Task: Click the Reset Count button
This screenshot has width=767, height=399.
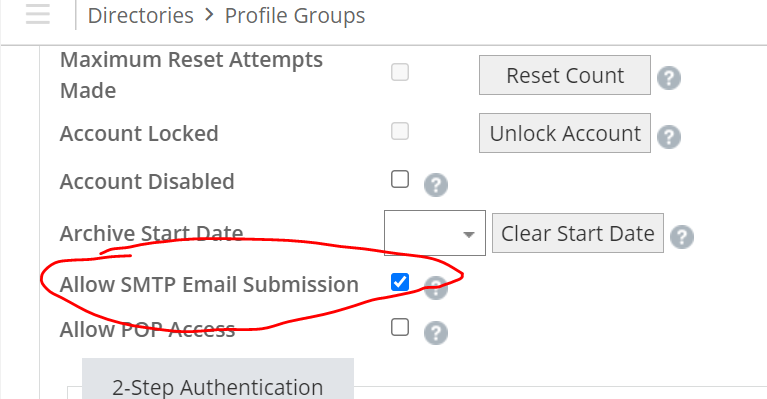Action: point(565,75)
